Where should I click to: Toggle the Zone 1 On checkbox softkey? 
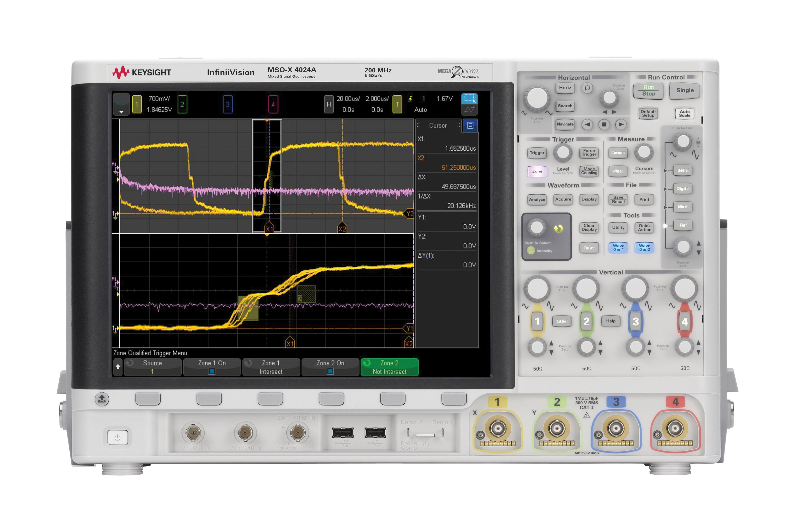[x=212, y=367]
